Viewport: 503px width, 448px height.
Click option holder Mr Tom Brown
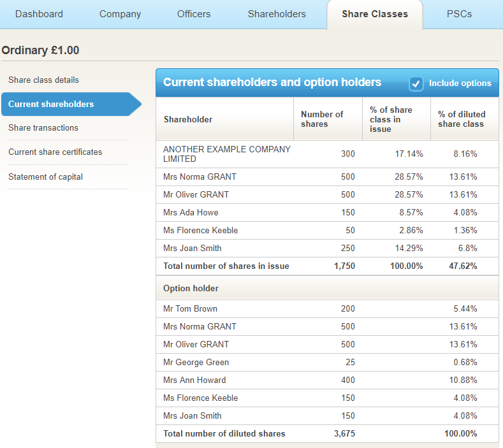pos(190,309)
